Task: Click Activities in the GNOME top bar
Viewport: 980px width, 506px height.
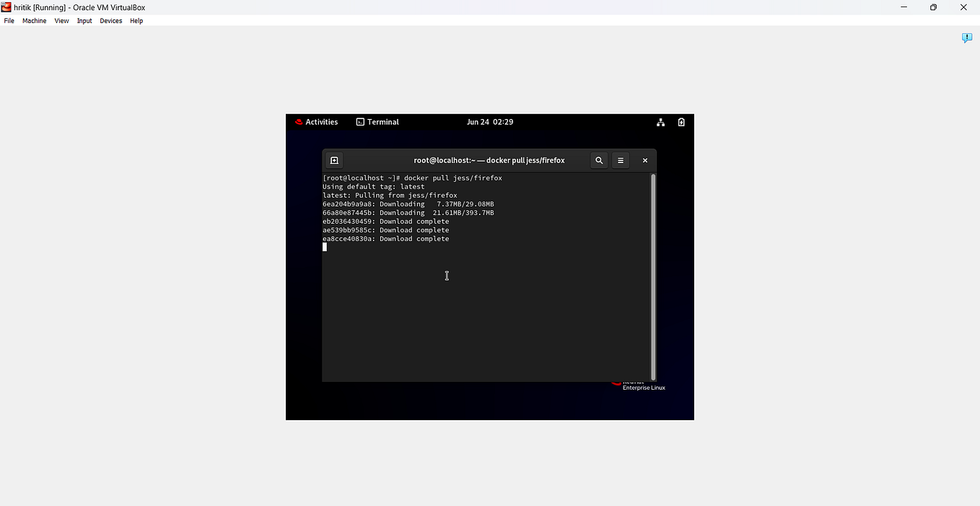Action: coord(321,122)
